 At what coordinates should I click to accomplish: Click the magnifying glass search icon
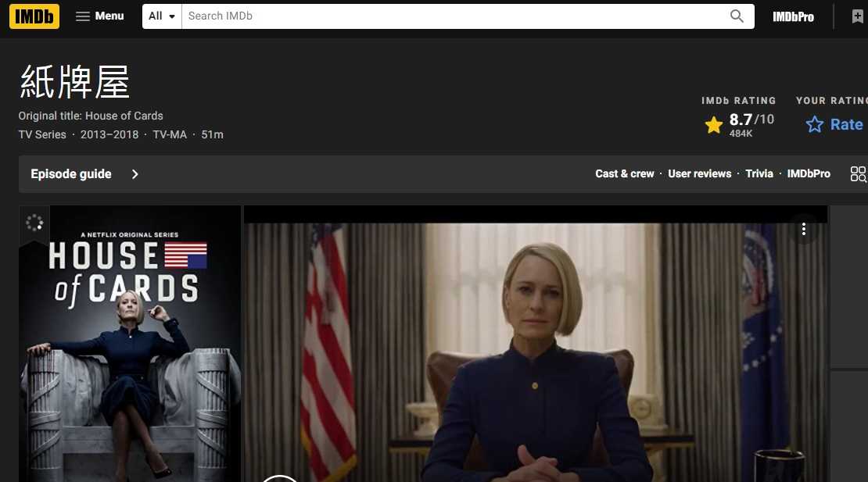coord(737,16)
